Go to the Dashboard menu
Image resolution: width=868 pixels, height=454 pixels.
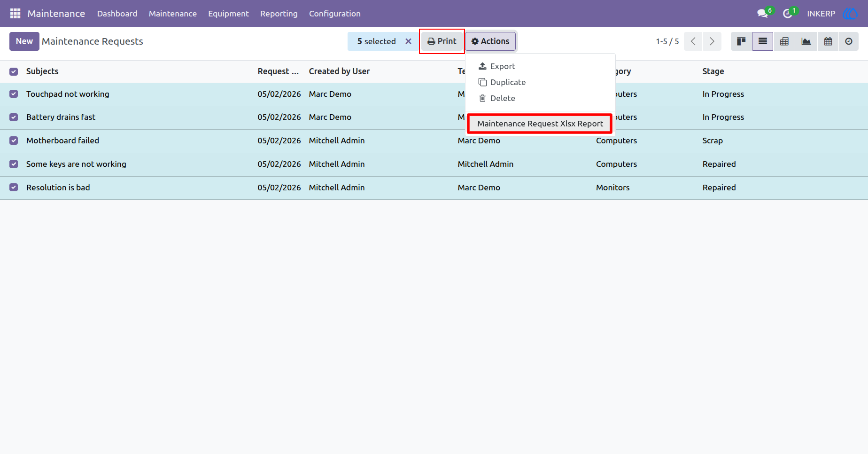[117, 14]
